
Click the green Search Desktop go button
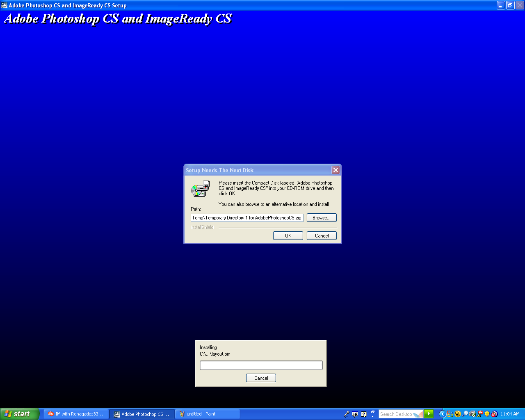click(x=429, y=414)
